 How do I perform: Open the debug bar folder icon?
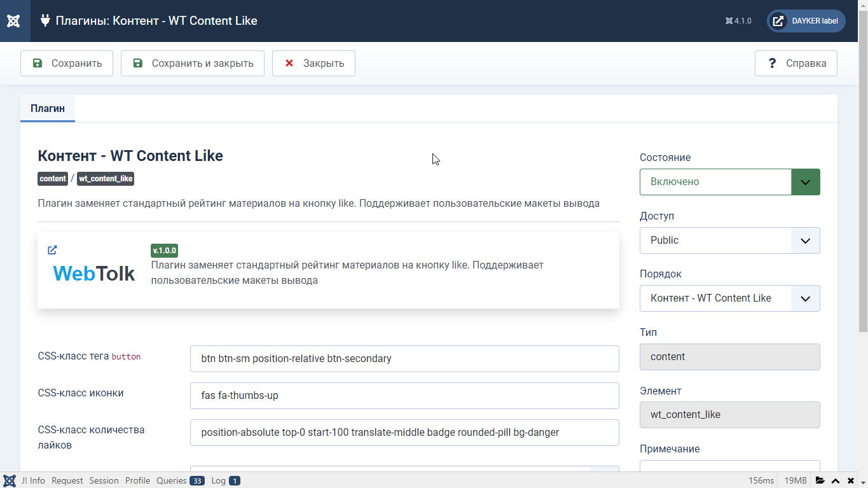click(820, 480)
